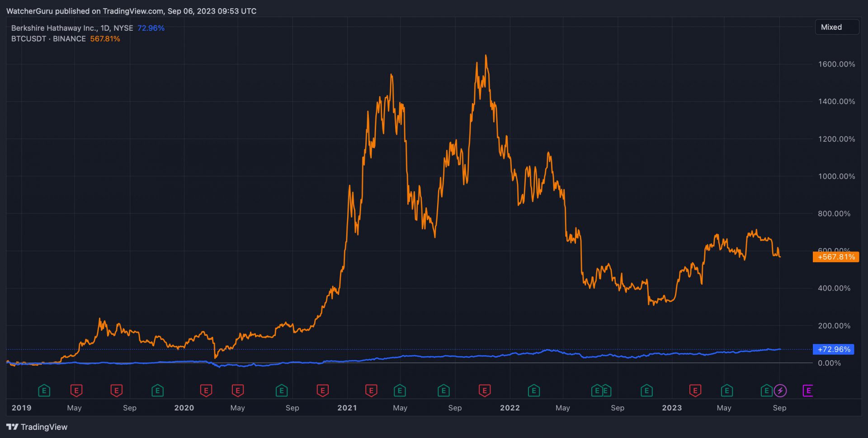The image size is (868, 438).
Task: Click the 2020 label on time axis
Action: tap(184, 408)
